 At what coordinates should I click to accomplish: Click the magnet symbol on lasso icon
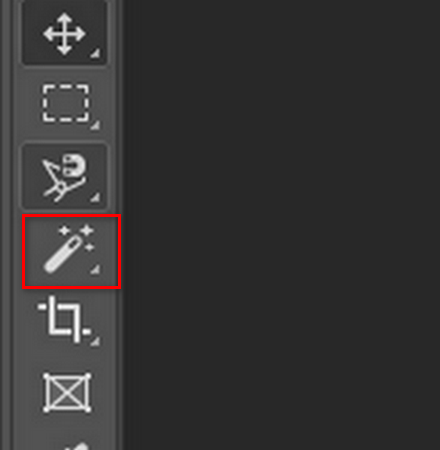tap(74, 165)
